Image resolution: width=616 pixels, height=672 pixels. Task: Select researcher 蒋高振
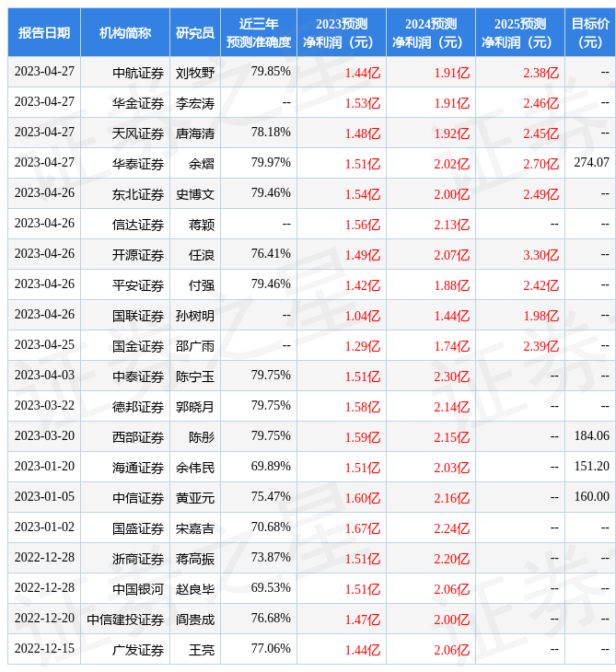[x=195, y=560]
